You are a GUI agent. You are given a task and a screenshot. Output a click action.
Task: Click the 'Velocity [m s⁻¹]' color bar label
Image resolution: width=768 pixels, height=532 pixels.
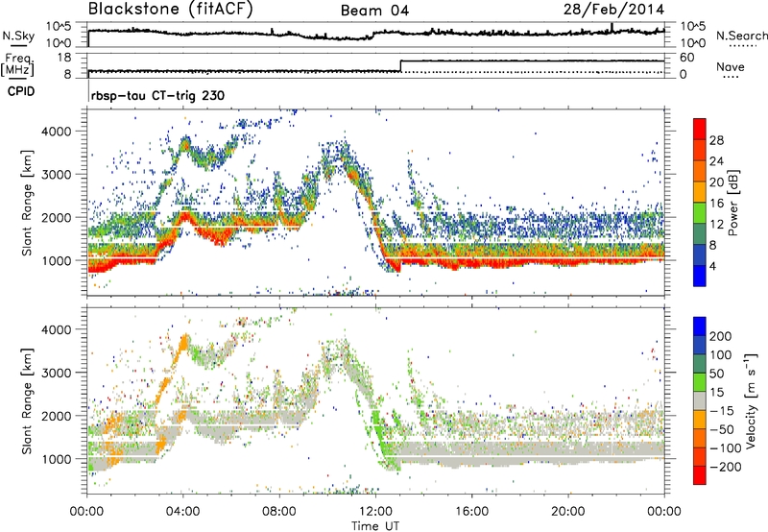coord(751,400)
